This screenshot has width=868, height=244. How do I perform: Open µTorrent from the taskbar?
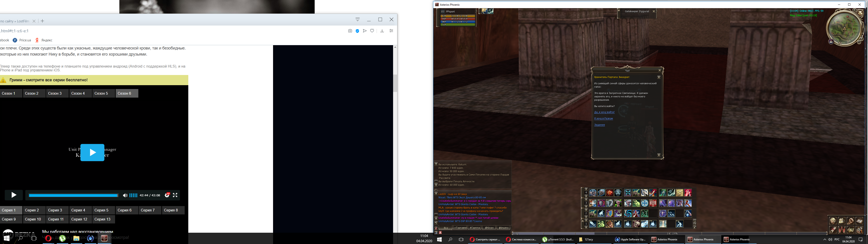click(558, 239)
